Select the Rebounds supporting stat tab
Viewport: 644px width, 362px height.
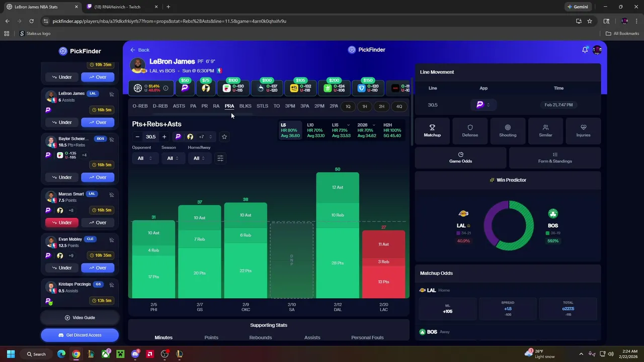pos(261,337)
